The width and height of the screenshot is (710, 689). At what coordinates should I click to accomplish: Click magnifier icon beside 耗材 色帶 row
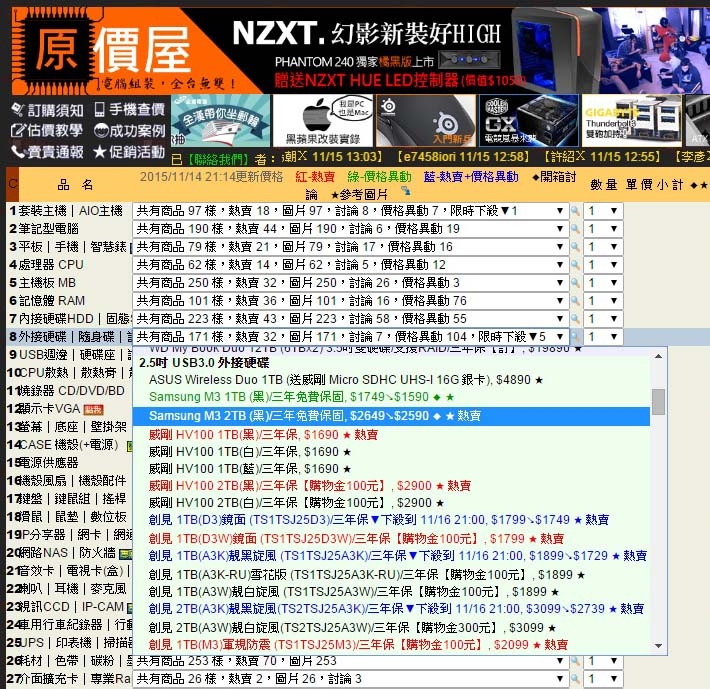(x=575, y=661)
